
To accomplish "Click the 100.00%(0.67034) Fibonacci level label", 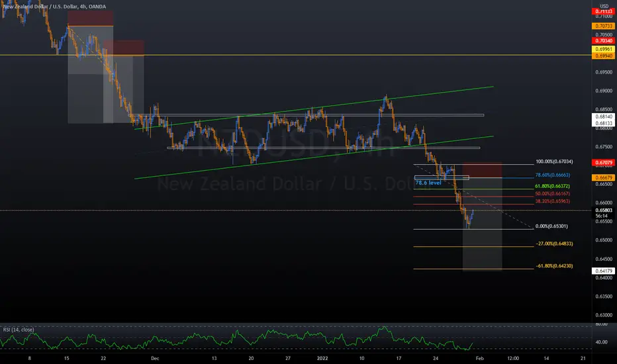I will 554,161.
